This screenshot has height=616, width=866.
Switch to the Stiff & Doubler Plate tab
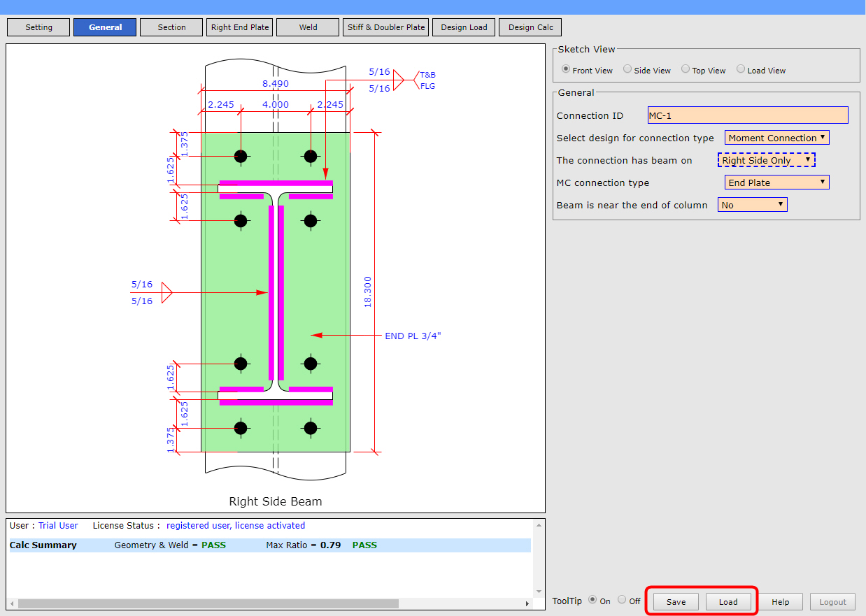pyautogui.click(x=385, y=27)
